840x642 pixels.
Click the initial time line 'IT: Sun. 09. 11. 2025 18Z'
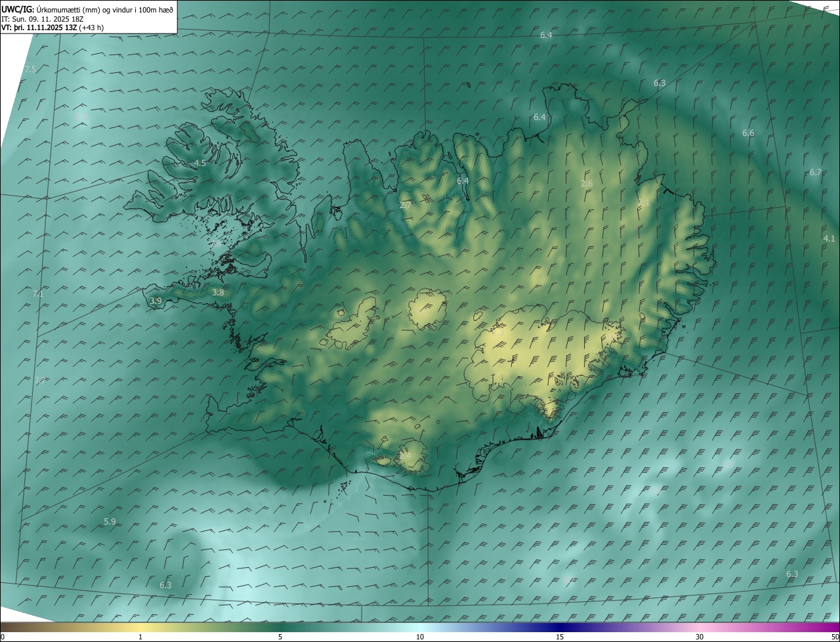click(43, 19)
